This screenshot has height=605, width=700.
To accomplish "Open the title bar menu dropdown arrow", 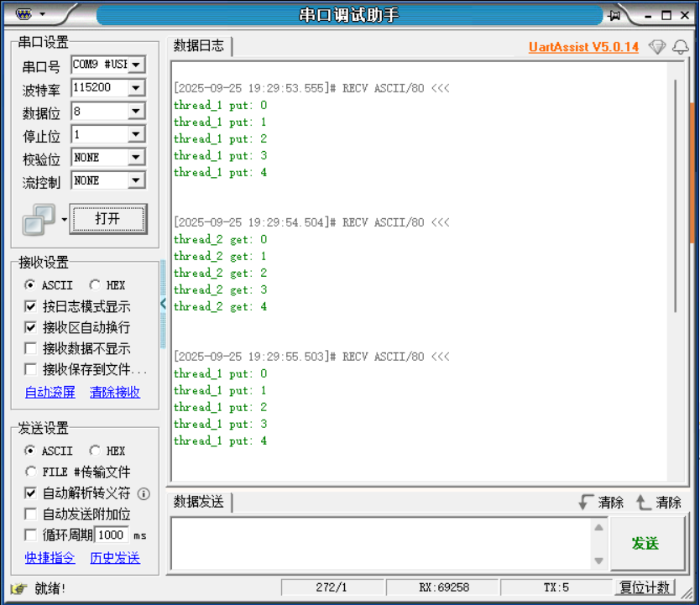I will [x=43, y=14].
